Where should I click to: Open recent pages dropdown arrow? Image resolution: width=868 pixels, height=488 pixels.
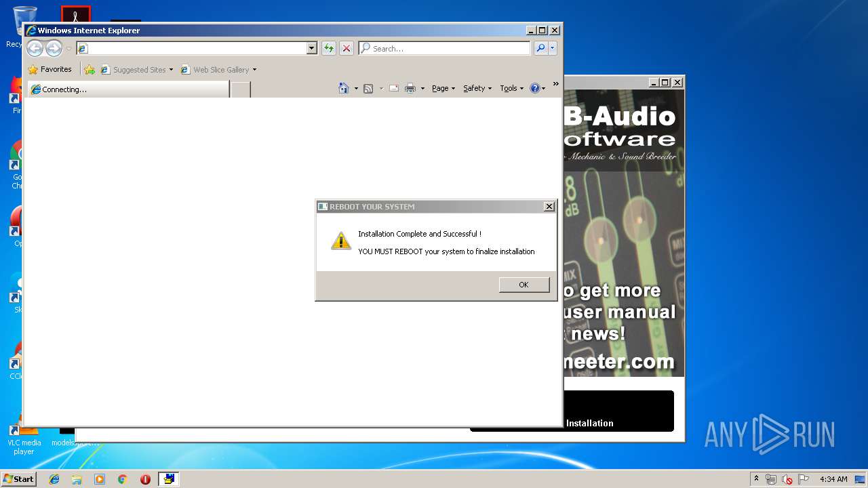(68, 49)
